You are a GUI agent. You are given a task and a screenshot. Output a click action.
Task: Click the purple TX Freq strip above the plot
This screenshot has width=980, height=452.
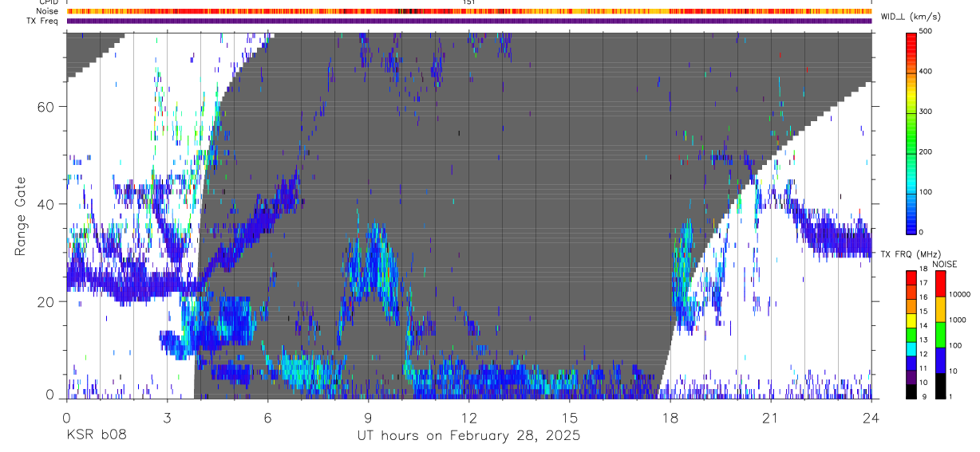[469, 21]
